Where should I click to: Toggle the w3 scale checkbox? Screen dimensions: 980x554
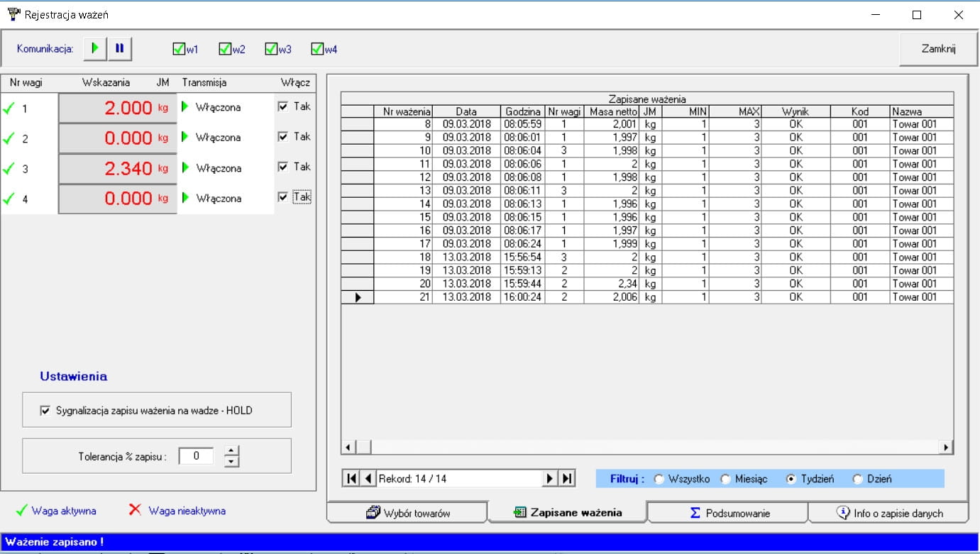[x=271, y=49]
